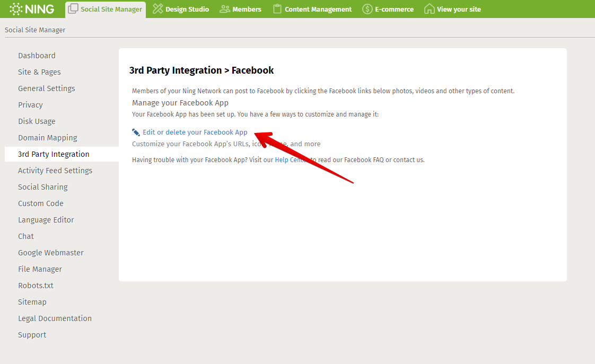This screenshot has height=364, width=595.
Task: Select Language Editor in the sidebar
Action: coord(46,220)
